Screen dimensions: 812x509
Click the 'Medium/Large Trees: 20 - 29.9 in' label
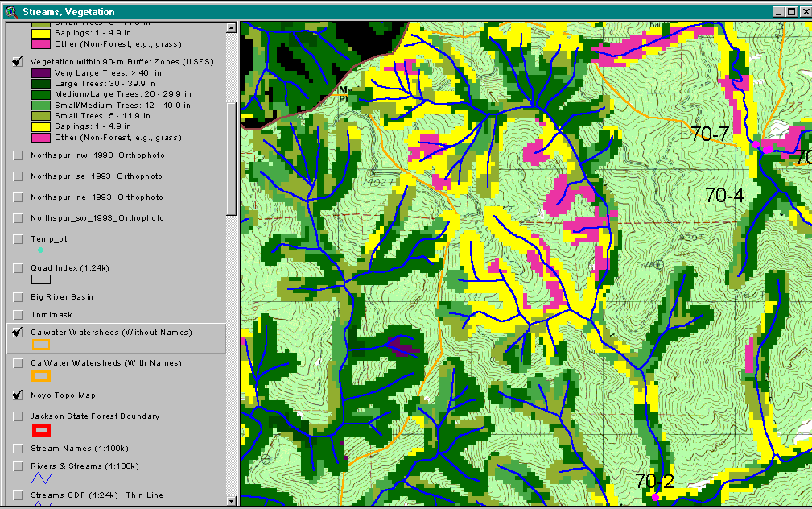click(123, 95)
